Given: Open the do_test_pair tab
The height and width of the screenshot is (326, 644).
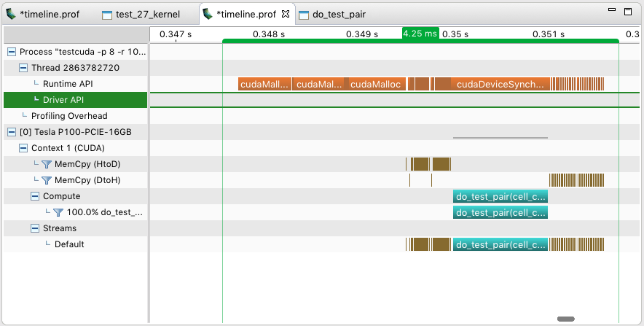Looking at the screenshot, I should pos(339,15).
